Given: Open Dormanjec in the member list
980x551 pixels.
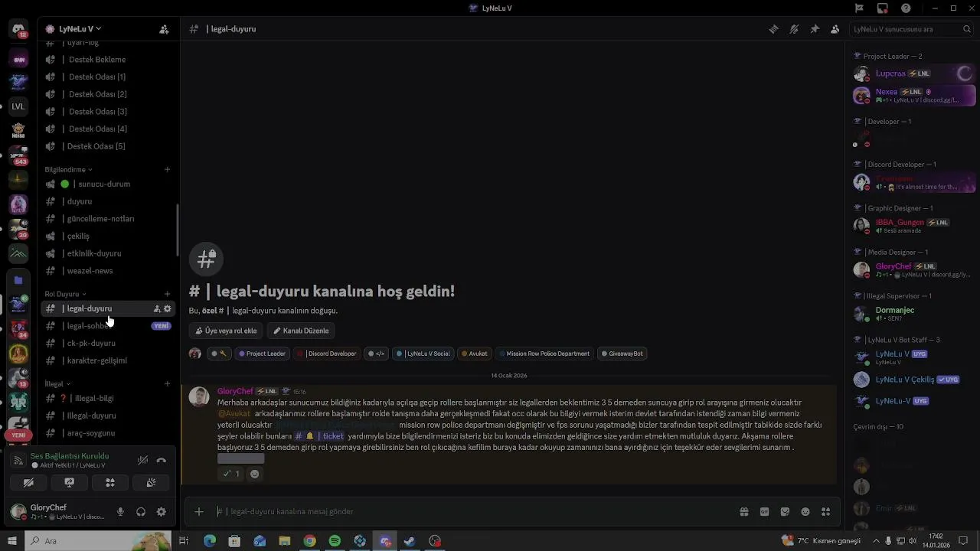Looking at the screenshot, I should tap(913, 313).
